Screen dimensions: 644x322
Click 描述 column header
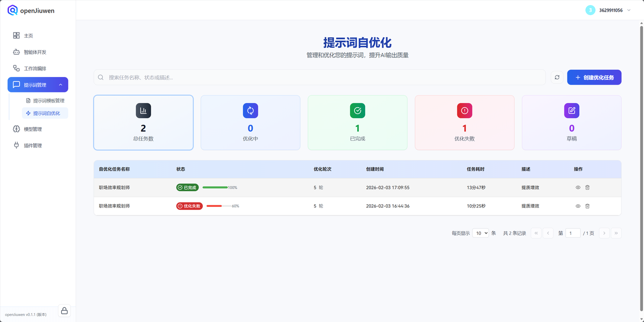(x=526, y=169)
